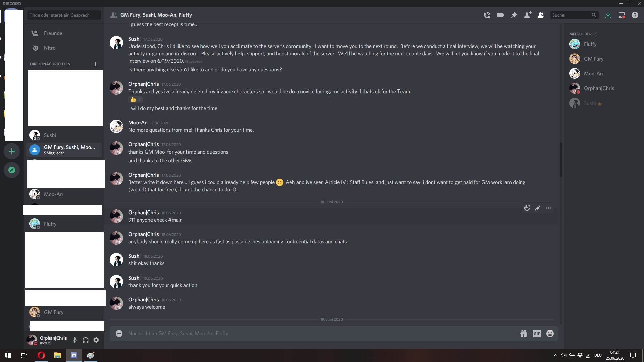
Task: Open the emoji picker in message box
Action: (x=550, y=334)
